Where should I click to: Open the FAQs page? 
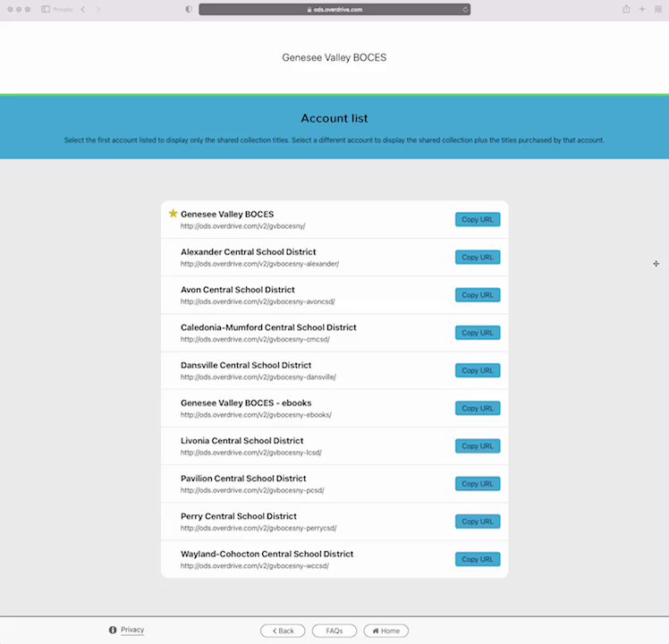[x=334, y=631]
